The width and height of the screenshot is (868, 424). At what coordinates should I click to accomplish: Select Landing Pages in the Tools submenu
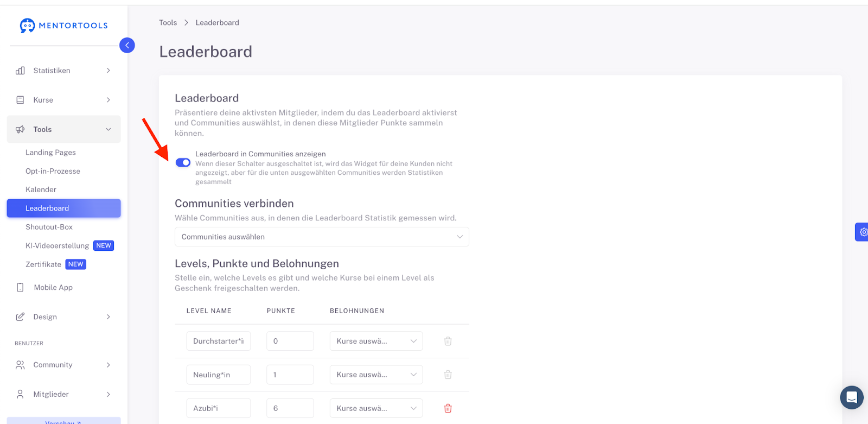click(50, 153)
